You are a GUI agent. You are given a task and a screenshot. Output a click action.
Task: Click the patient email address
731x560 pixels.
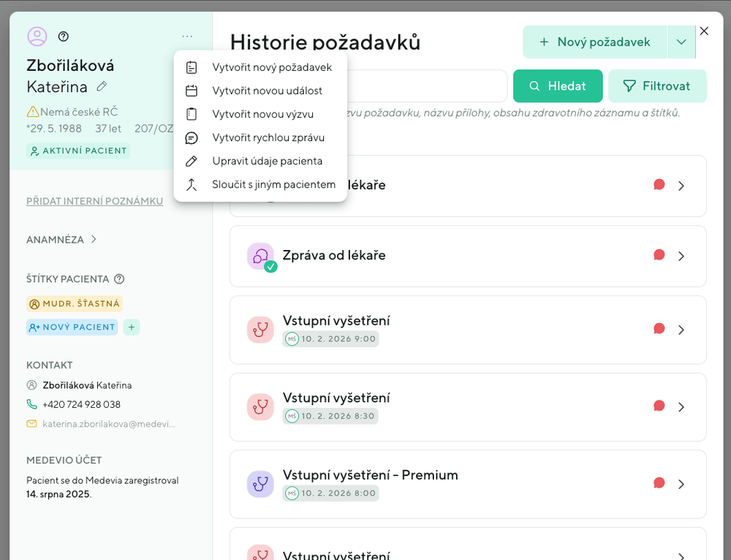pyautogui.click(x=109, y=423)
